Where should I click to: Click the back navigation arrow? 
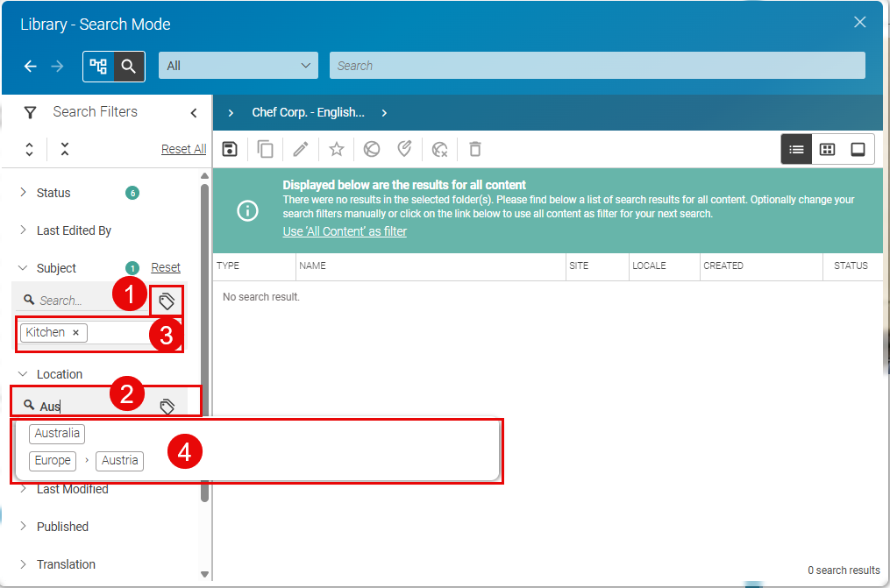[31, 66]
